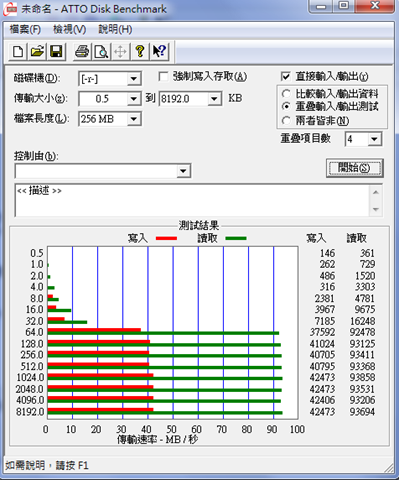399x480 pixels.
Task: Click the 傳輸速率 - MB / 秒 axis label
Action: tap(157, 439)
